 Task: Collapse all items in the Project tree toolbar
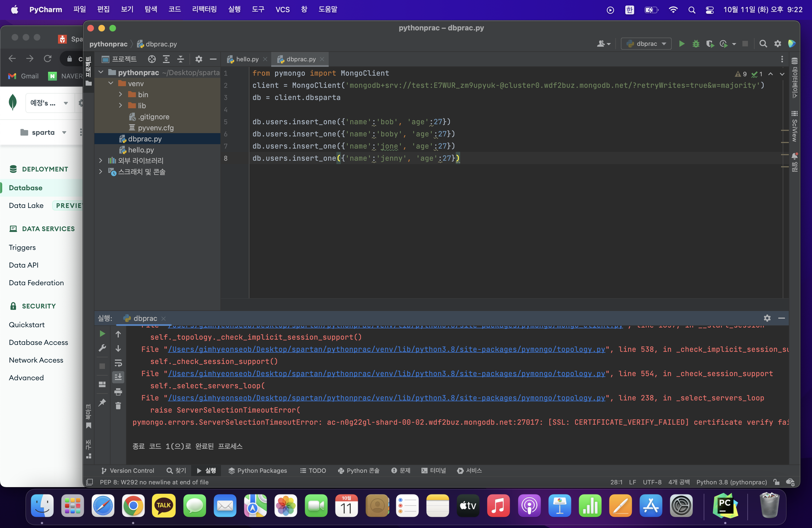180,59
